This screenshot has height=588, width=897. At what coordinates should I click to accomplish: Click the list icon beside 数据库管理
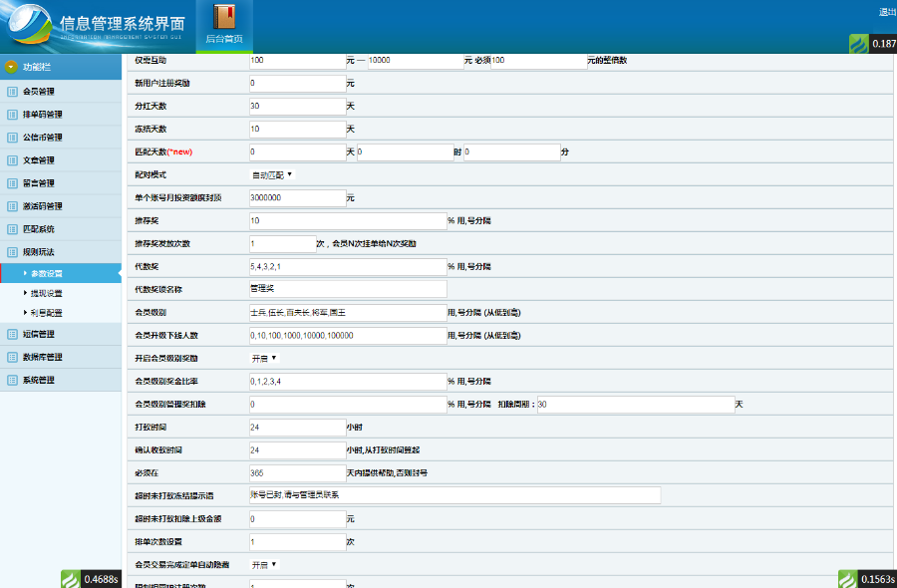pyautogui.click(x=12, y=357)
